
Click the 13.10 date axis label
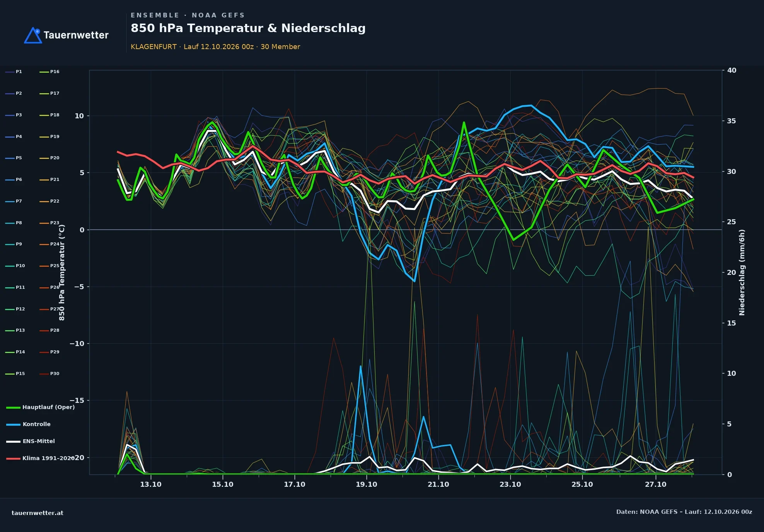tap(151, 484)
